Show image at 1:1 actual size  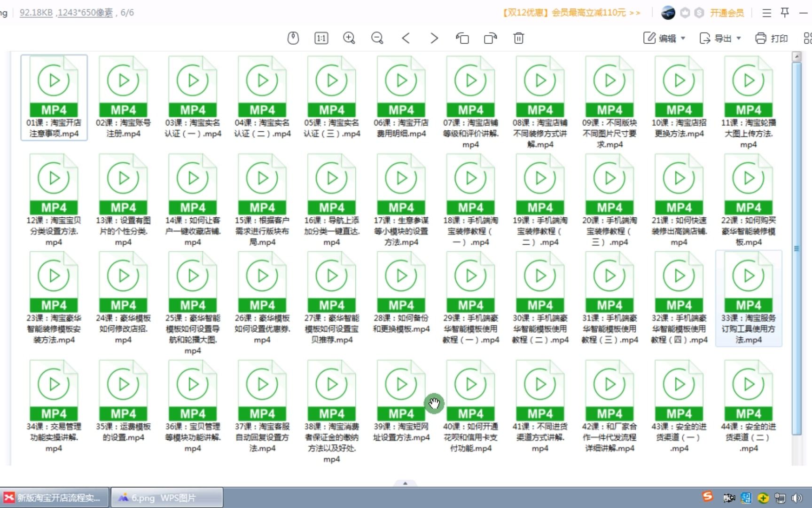coord(321,38)
